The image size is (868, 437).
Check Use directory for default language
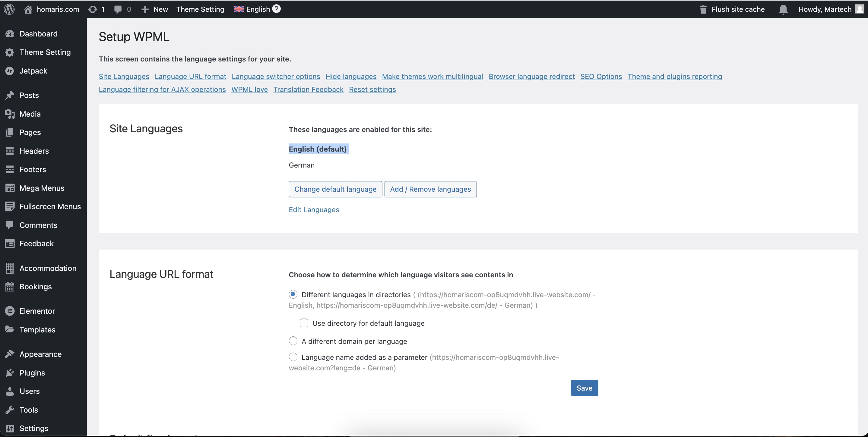[x=304, y=323]
